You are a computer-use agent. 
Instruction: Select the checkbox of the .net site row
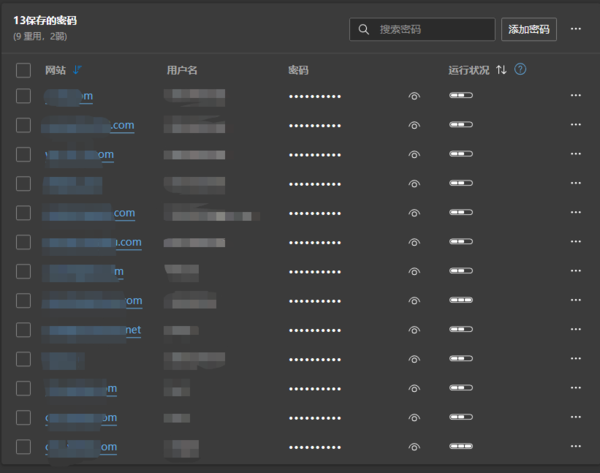click(x=24, y=330)
